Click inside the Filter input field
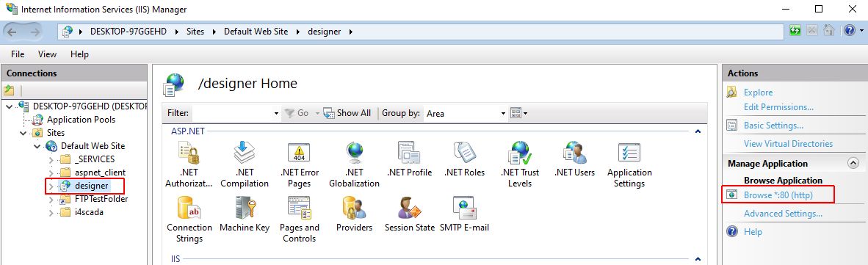 click(236, 113)
